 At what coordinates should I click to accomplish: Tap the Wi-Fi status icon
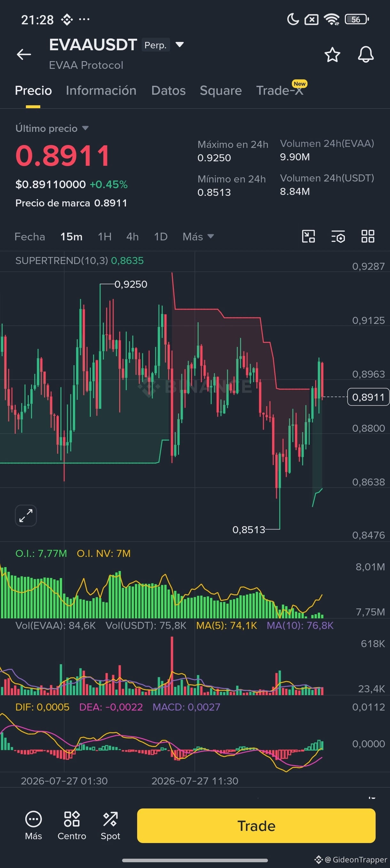coord(331,20)
